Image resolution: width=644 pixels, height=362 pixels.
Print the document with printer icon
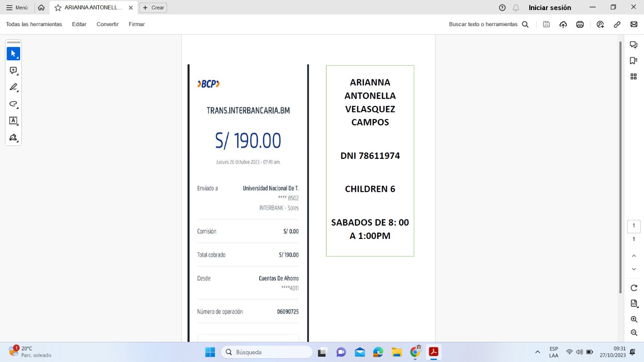(x=580, y=25)
